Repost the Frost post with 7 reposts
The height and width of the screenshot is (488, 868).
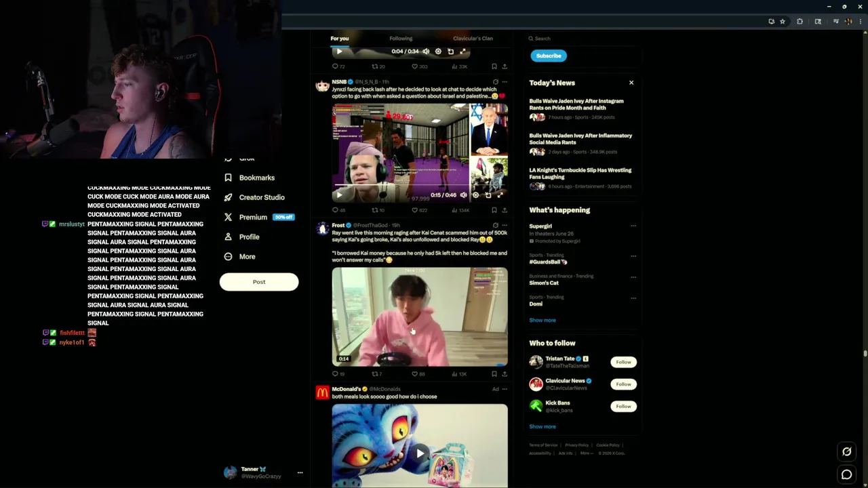[x=377, y=374]
